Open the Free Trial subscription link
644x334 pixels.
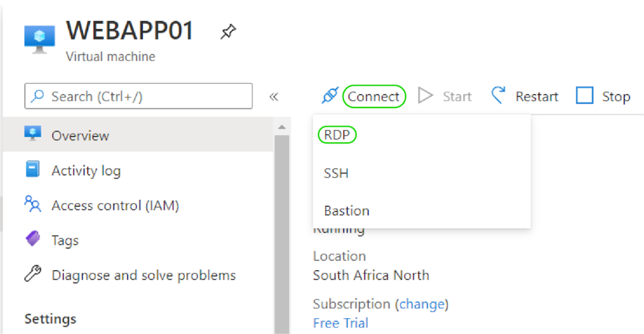click(340, 323)
